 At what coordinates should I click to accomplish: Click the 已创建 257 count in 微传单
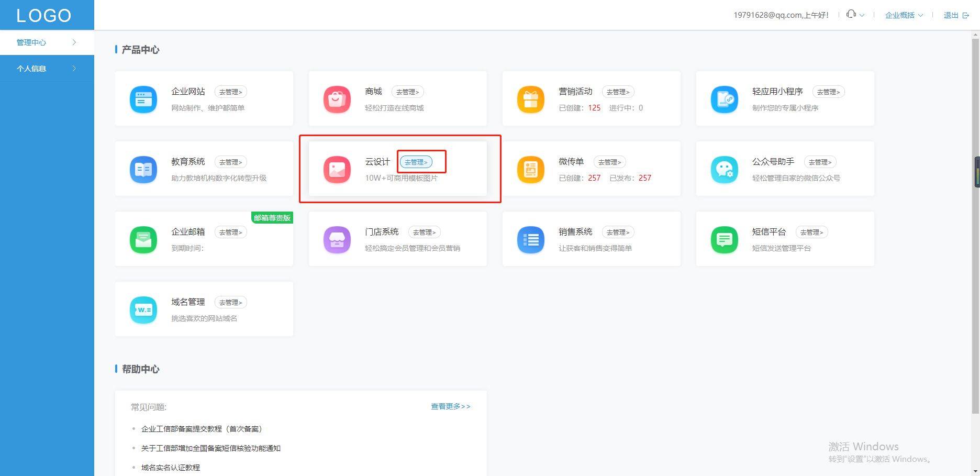click(x=594, y=178)
